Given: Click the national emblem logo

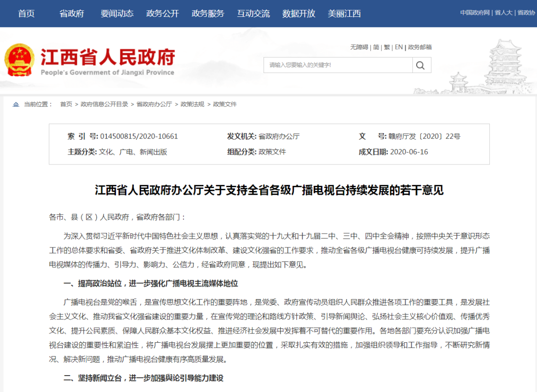Looking at the screenshot, I should 19,60.
